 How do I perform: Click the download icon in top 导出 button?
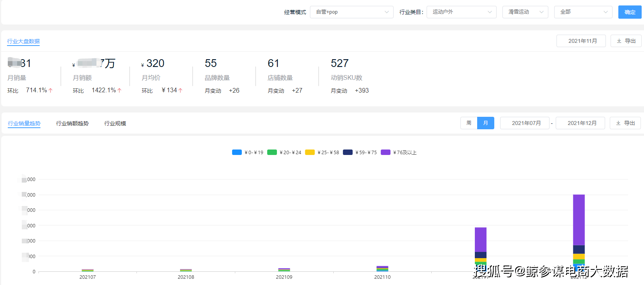tap(619, 41)
